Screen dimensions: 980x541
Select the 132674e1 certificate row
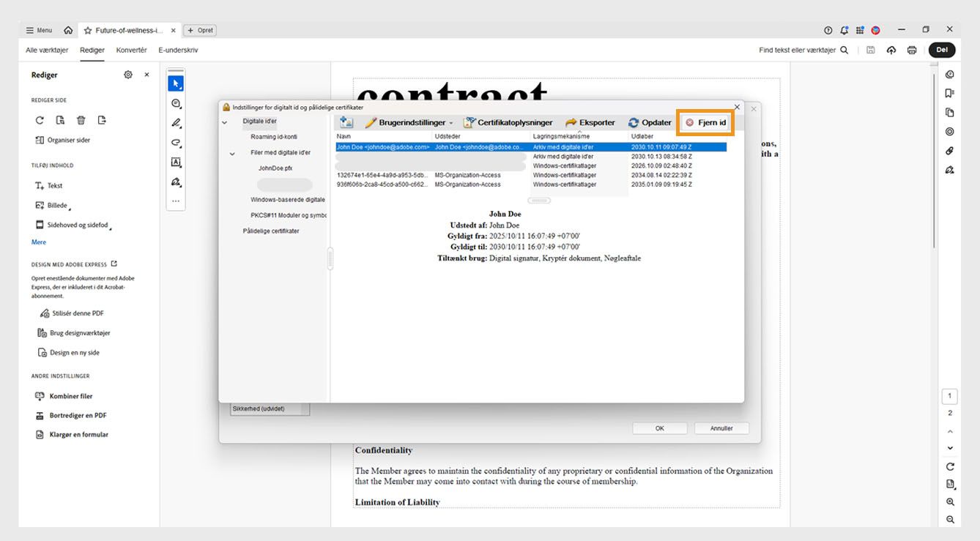[531, 175]
